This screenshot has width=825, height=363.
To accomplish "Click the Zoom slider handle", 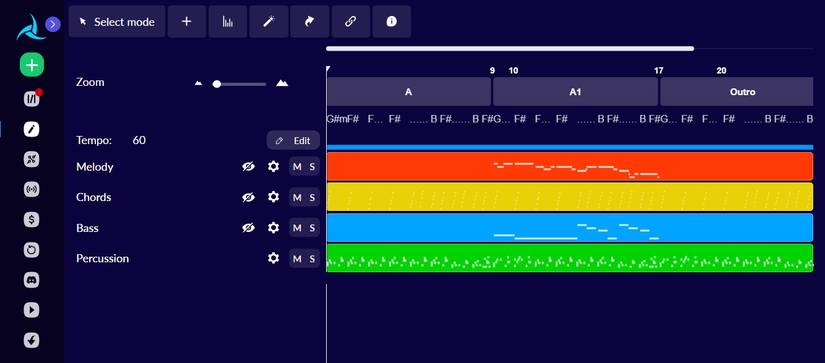I will tap(216, 84).
